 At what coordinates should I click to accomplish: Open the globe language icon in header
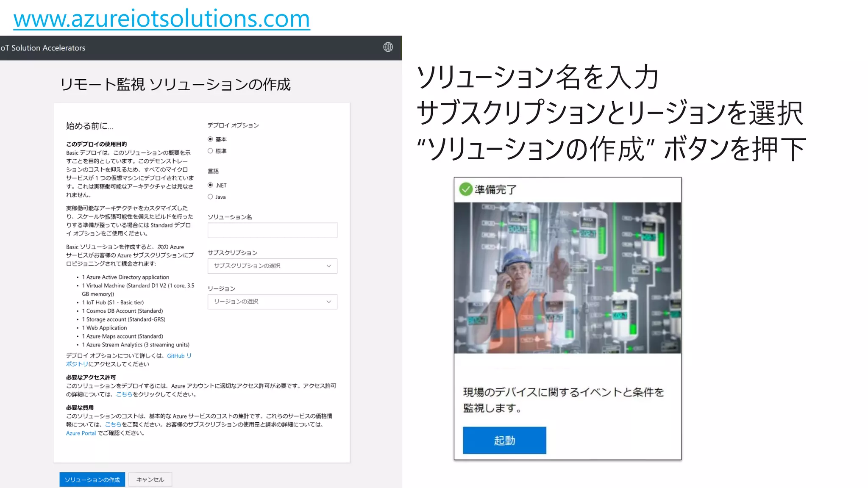[388, 47]
